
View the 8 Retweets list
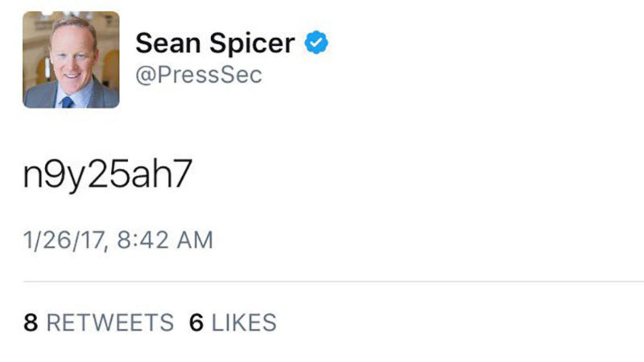pyautogui.click(x=98, y=320)
